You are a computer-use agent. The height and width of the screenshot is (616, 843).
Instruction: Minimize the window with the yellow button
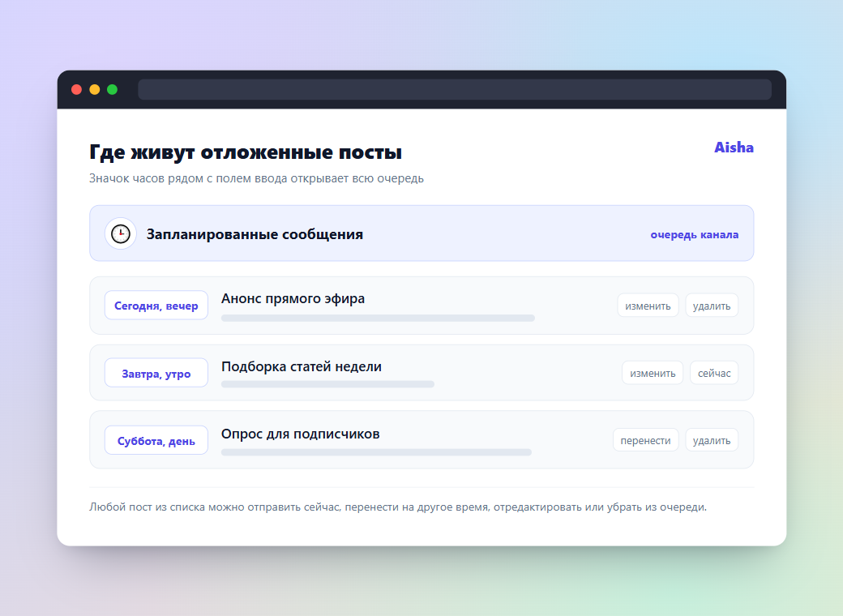[x=95, y=90]
